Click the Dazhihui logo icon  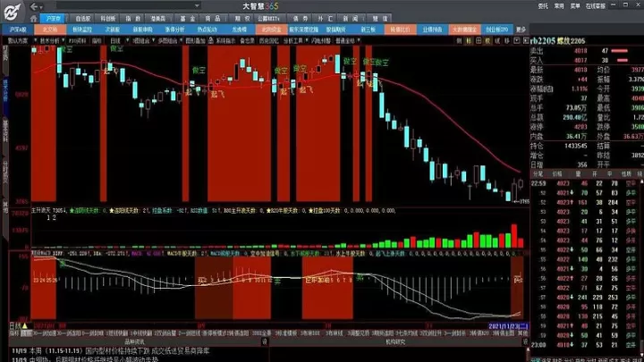pyautogui.click(x=12, y=12)
